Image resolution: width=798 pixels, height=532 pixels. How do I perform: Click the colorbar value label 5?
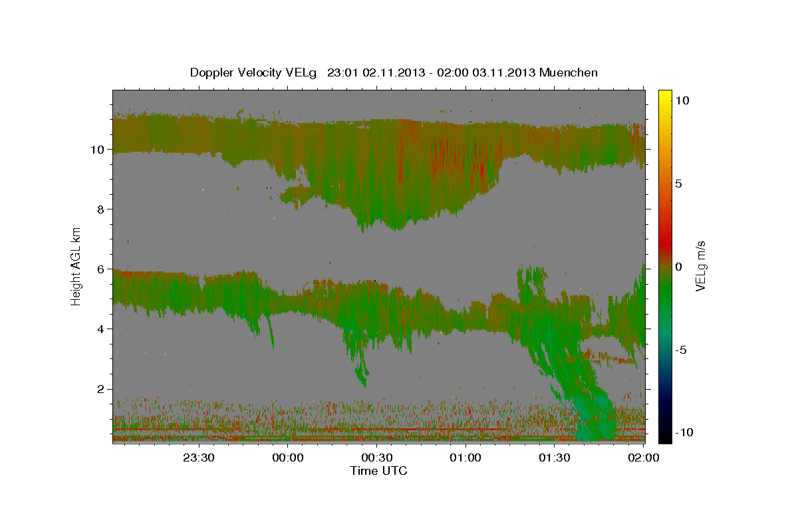pos(679,183)
